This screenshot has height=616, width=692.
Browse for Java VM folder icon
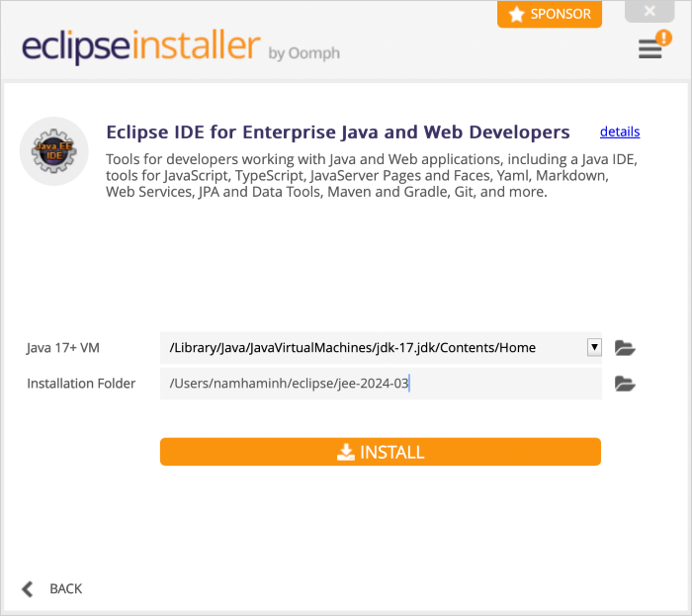pos(625,348)
